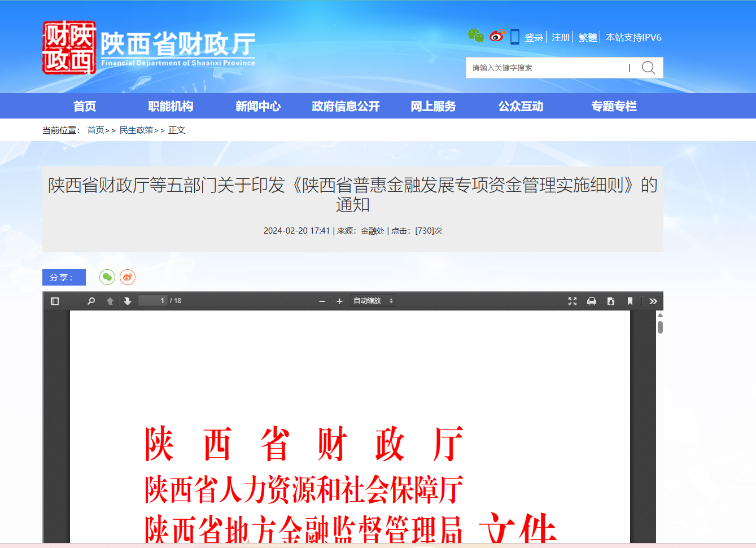756x548 pixels.
Task: Print the PDF document
Action: coord(591,301)
